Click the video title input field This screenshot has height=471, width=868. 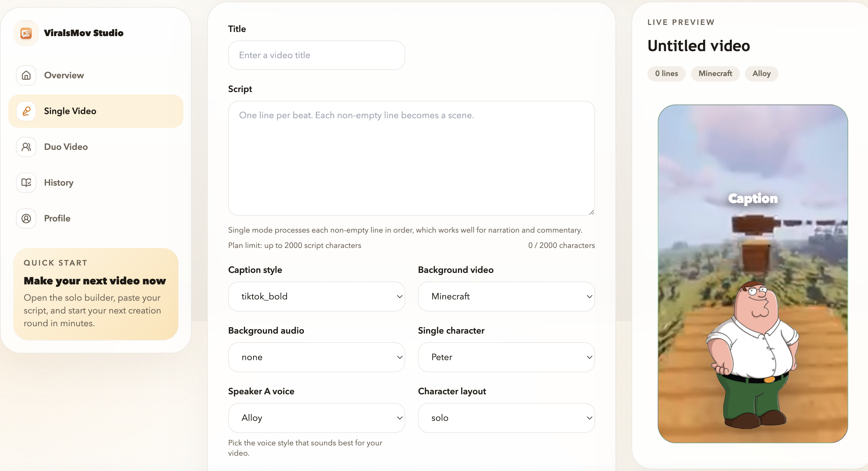point(316,55)
